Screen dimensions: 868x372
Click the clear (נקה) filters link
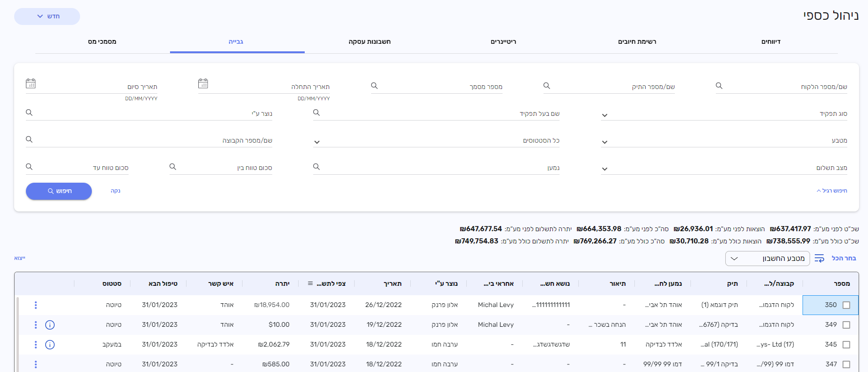(115, 191)
